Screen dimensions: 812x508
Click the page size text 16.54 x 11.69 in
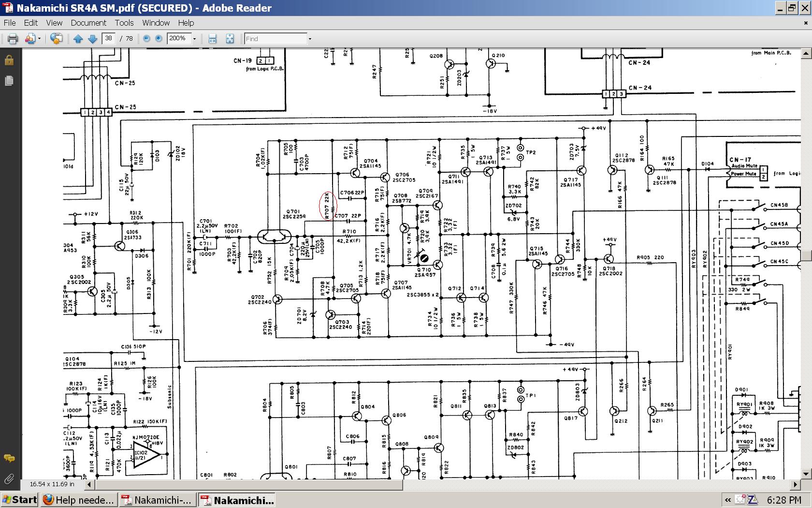[52, 484]
